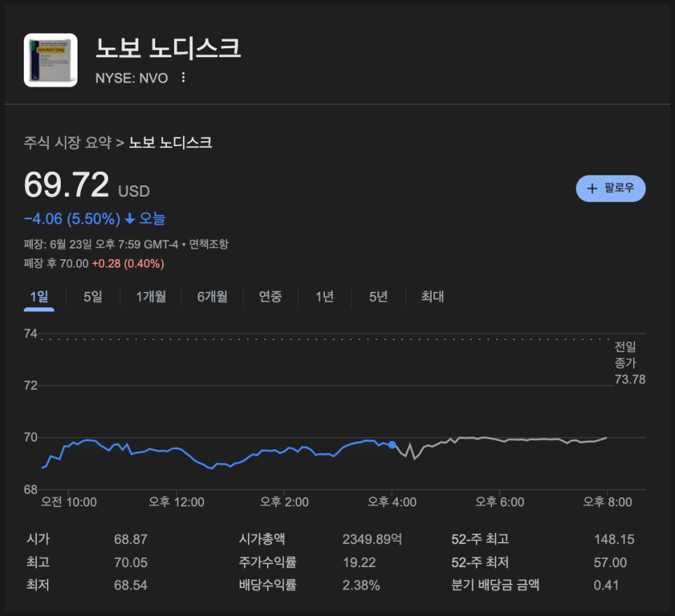This screenshot has height=616, width=675.
Task: Click the 오후 4:00 time axis label
Action: point(392,502)
